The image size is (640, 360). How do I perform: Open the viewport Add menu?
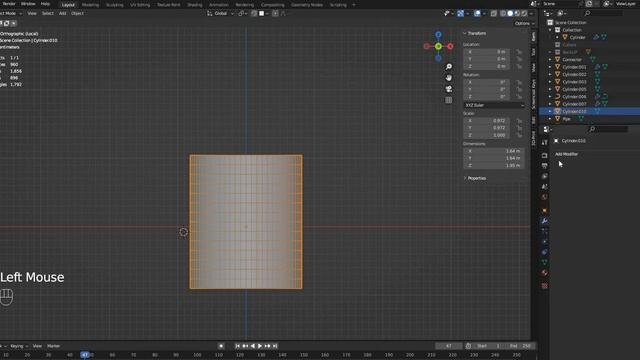[x=62, y=13]
